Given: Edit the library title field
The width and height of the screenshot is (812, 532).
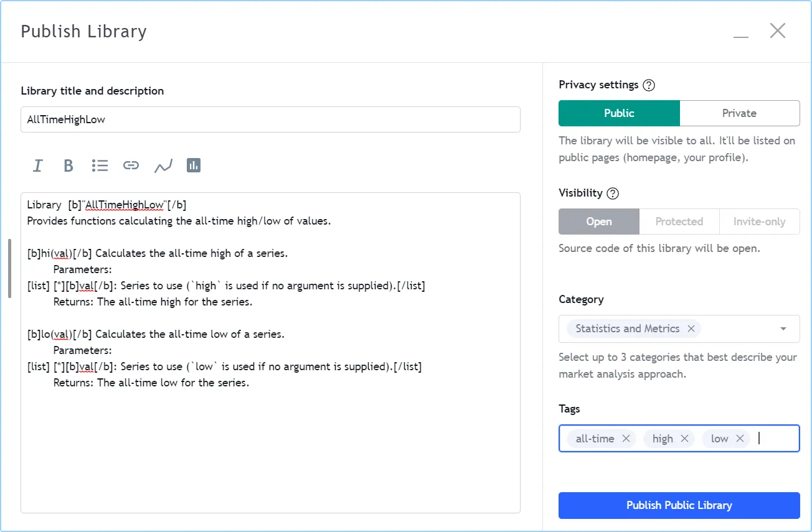Looking at the screenshot, I should pos(270,119).
